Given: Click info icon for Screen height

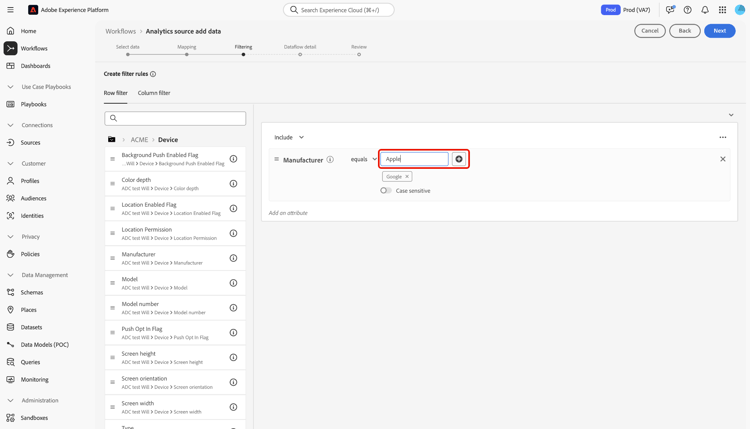Looking at the screenshot, I should coord(233,358).
